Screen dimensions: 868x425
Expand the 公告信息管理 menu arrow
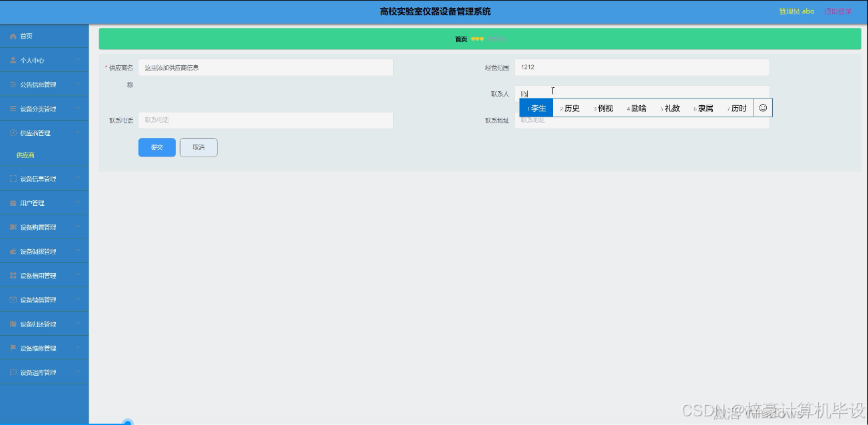pyautogui.click(x=78, y=84)
